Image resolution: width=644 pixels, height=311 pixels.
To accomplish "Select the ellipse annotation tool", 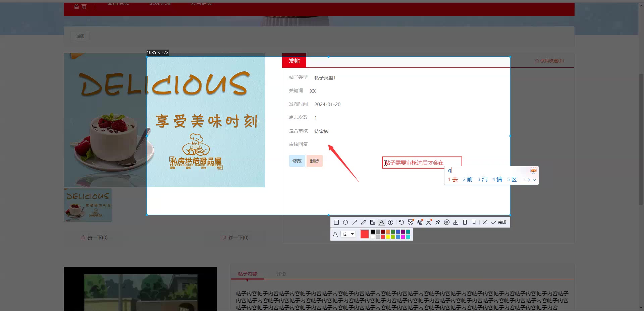I will 345,222.
